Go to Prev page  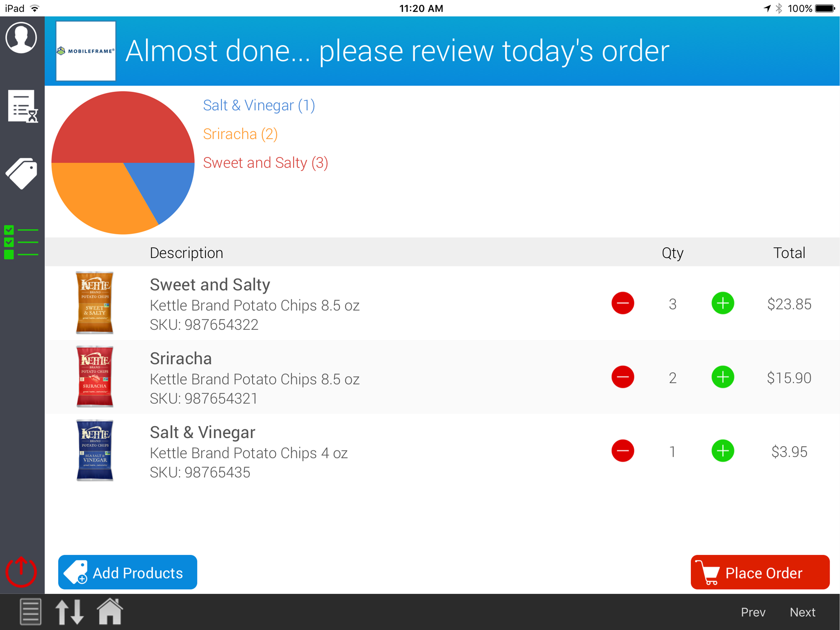(753, 612)
